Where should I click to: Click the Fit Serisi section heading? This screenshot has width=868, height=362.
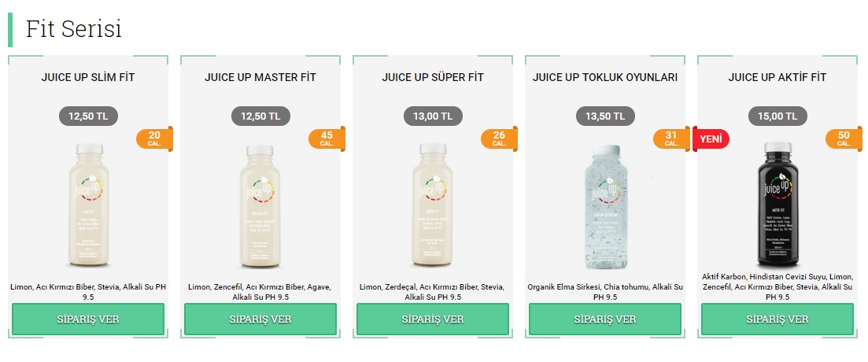(x=74, y=29)
